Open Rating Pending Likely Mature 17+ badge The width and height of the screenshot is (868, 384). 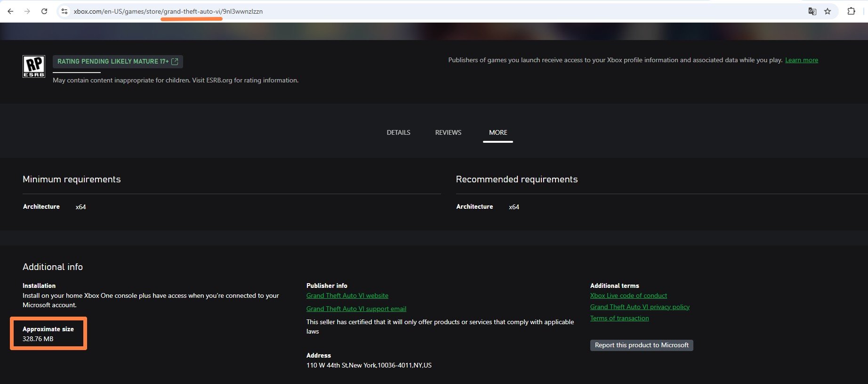pyautogui.click(x=118, y=62)
